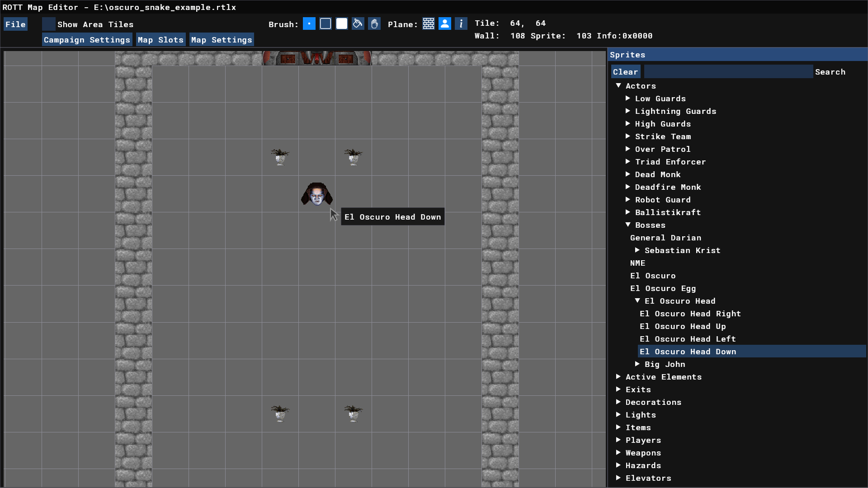Viewport: 868px width, 488px height.
Task: Open Campaign Settings
Action: click(x=87, y=40)
